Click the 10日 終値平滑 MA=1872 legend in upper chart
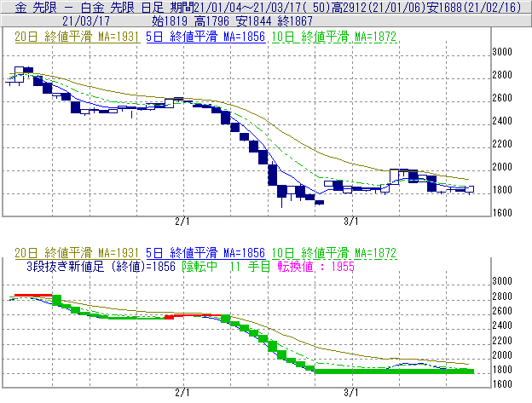 (x=334, y=37)
